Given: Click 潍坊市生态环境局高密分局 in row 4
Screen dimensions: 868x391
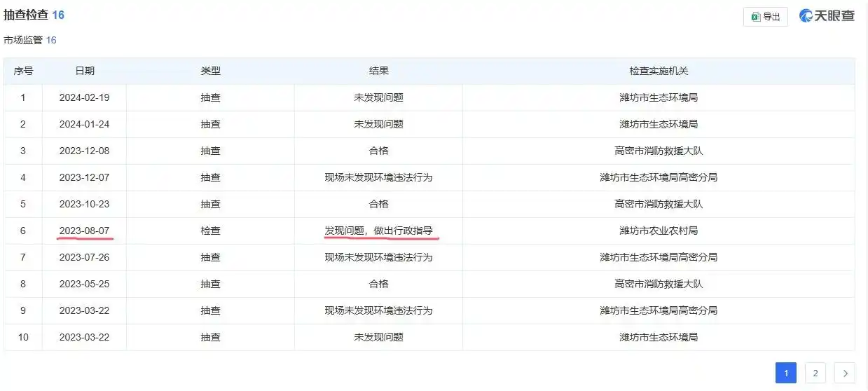Looking at the screenshot, I should tap(659, 177).
